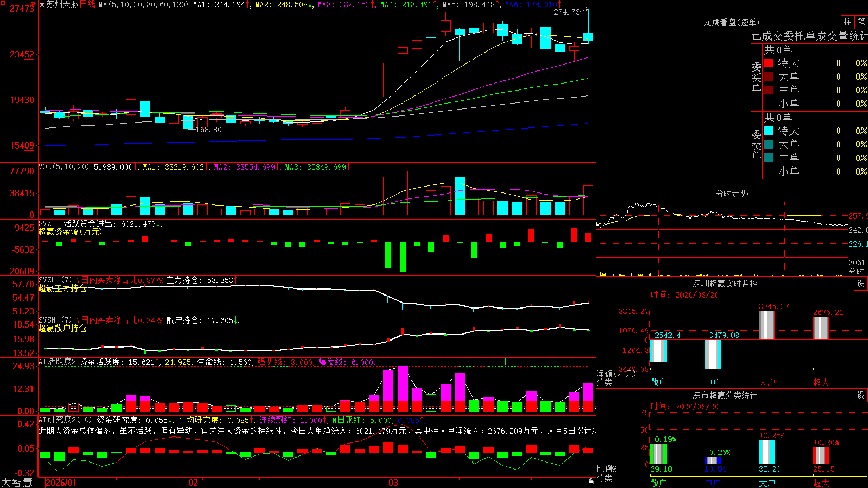
Task: Switch order view to 柱 mode
Action: pos(847,22)
